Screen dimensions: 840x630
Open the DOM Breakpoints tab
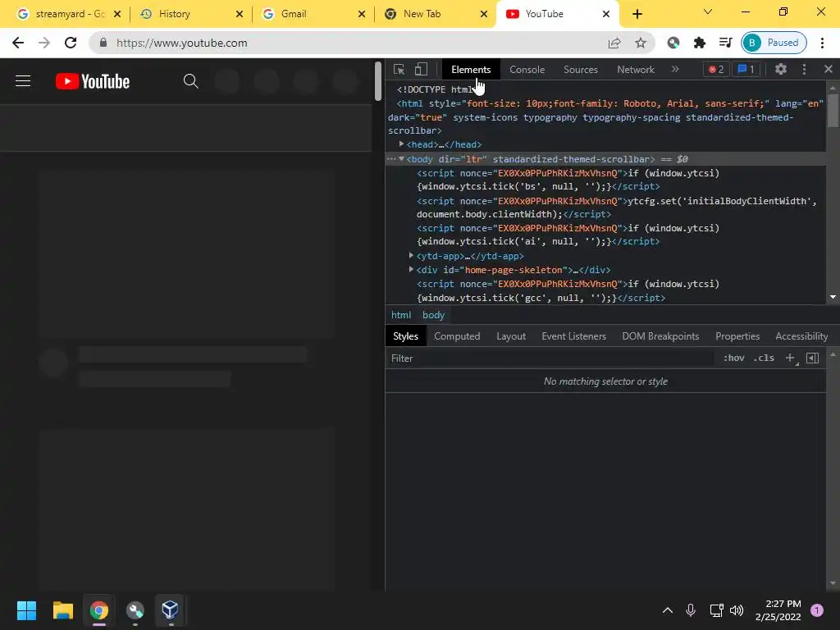(660, 336)
